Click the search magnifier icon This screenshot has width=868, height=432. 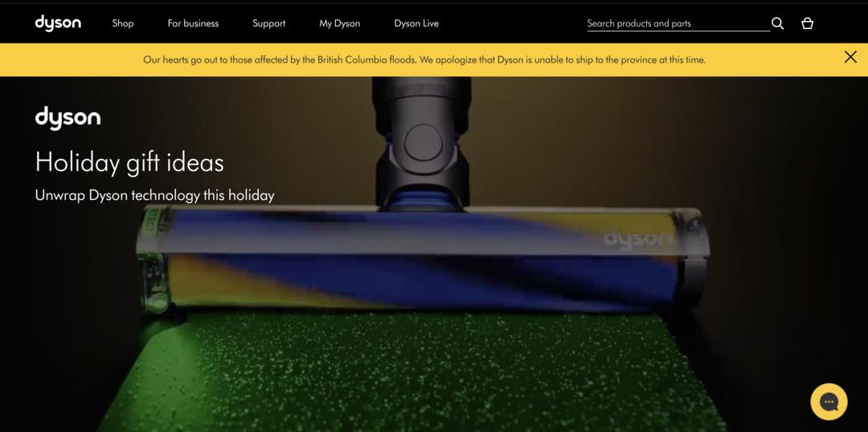(x=777, y=23)
